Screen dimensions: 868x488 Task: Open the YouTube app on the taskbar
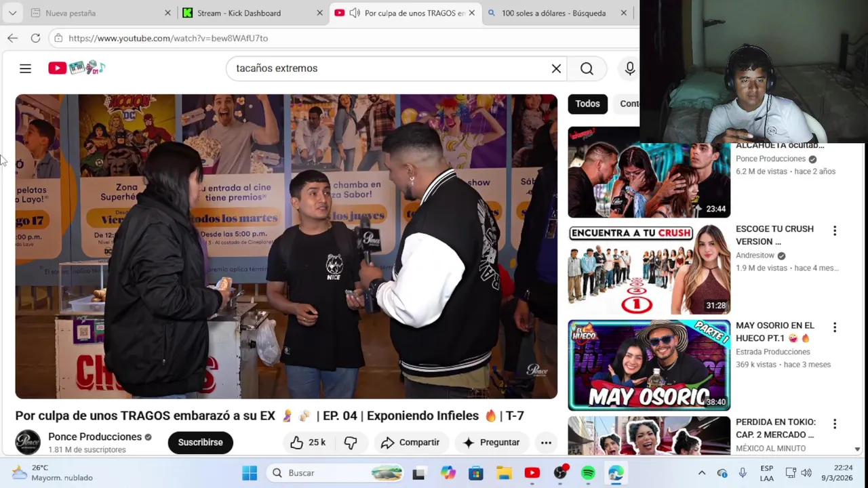tap(532, 473)
